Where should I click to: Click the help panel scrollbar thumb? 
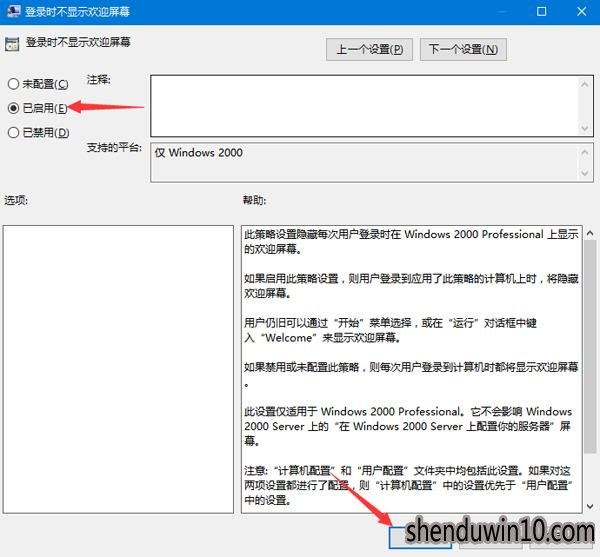590,347
